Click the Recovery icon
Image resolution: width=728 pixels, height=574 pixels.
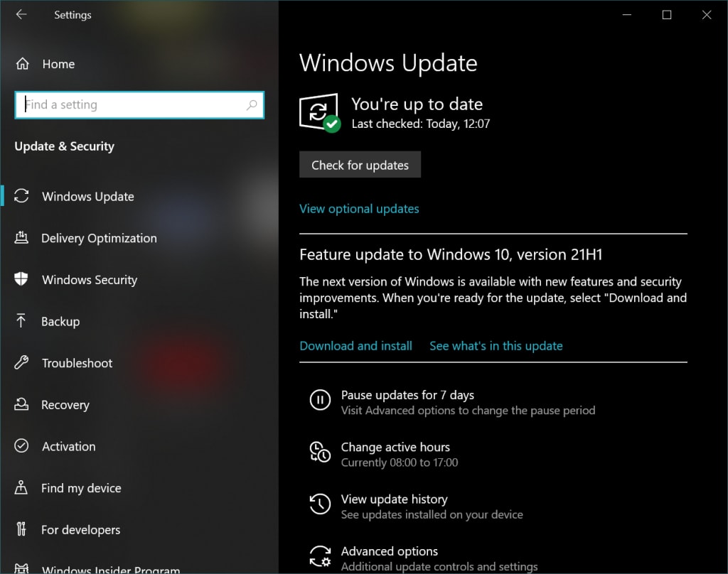coord(21,404)
